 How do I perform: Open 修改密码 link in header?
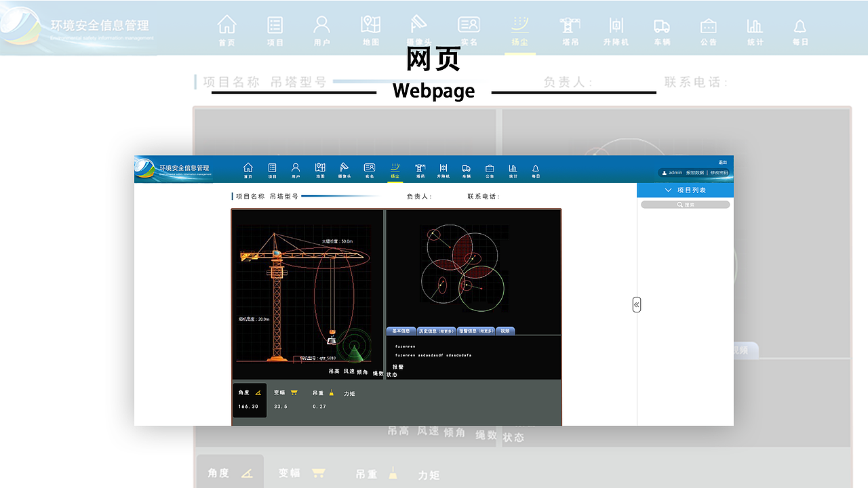[x=719, y=173]
